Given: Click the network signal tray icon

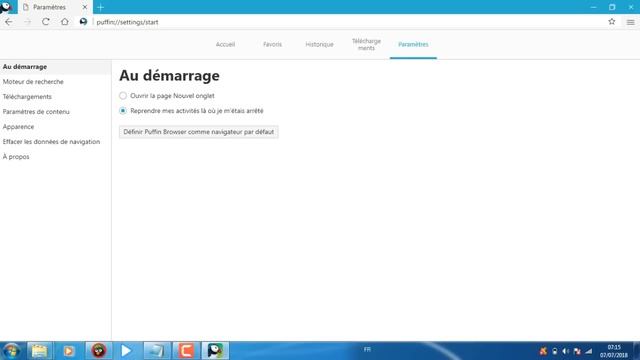Looking at the screenshot, I should point(589,351).
